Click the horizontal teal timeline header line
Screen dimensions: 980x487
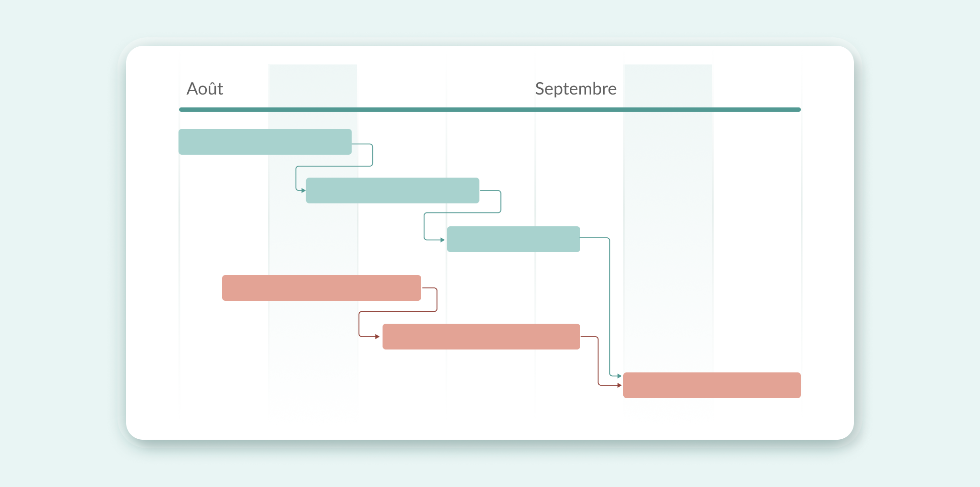pyautogui.click(x=490, y=110)
